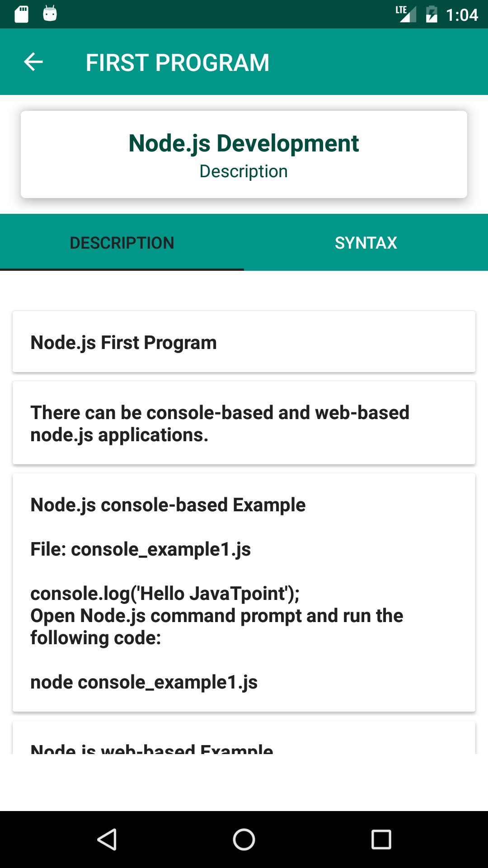Tap the FIRST PROGRAM toolbar title
Image resolution: width=488 pixels, height=868 pixels.
[178, 62]
